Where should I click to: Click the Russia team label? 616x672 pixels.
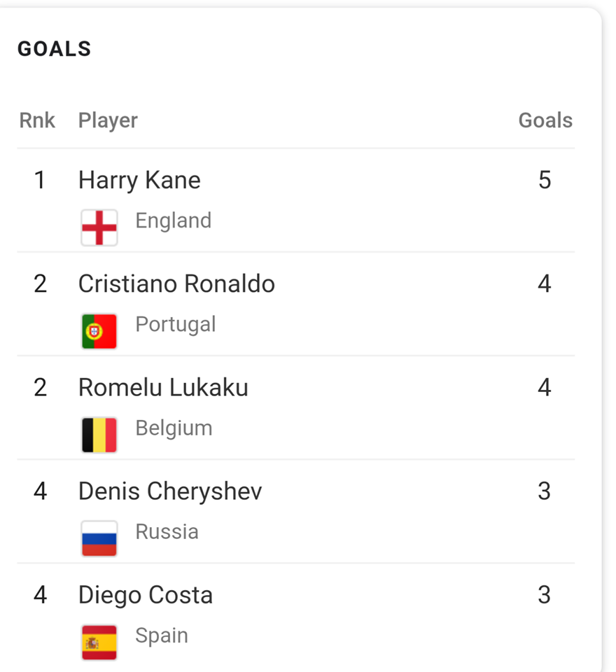(167, 532)
